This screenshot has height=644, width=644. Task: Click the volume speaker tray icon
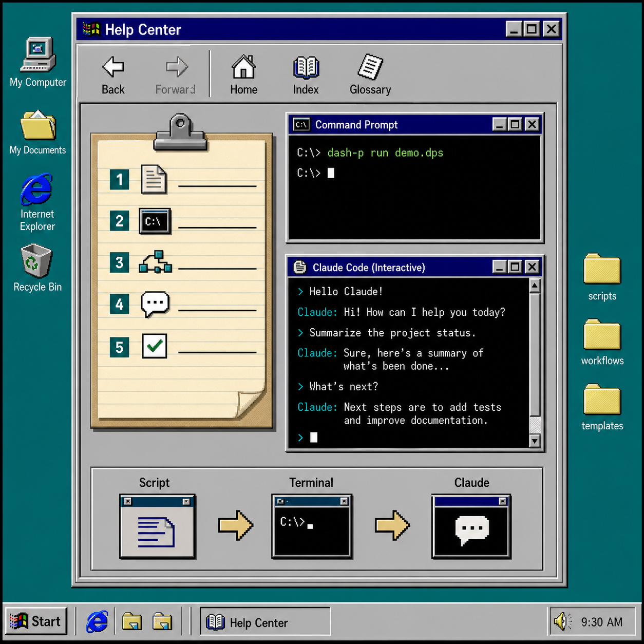click(x=562, y=621)
